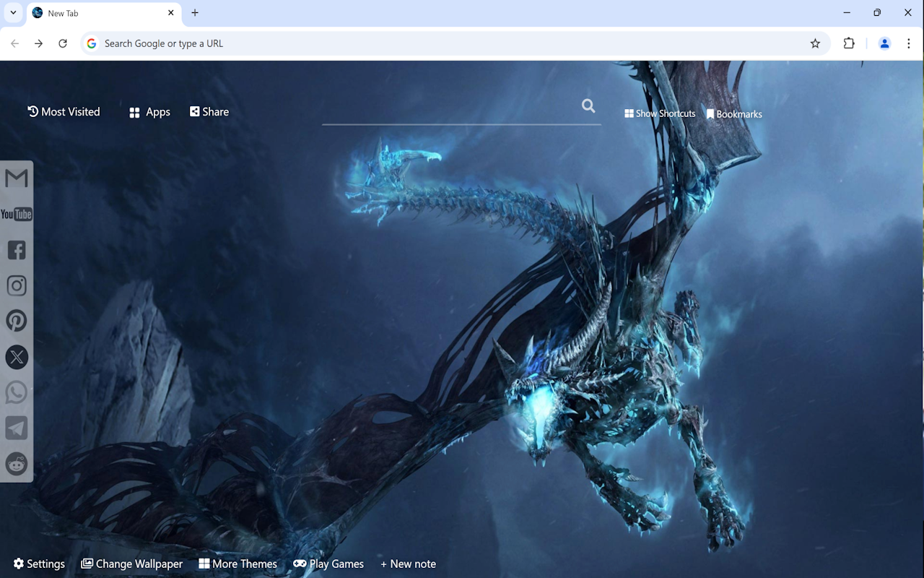Open Instagram from the sidebar

16,285
